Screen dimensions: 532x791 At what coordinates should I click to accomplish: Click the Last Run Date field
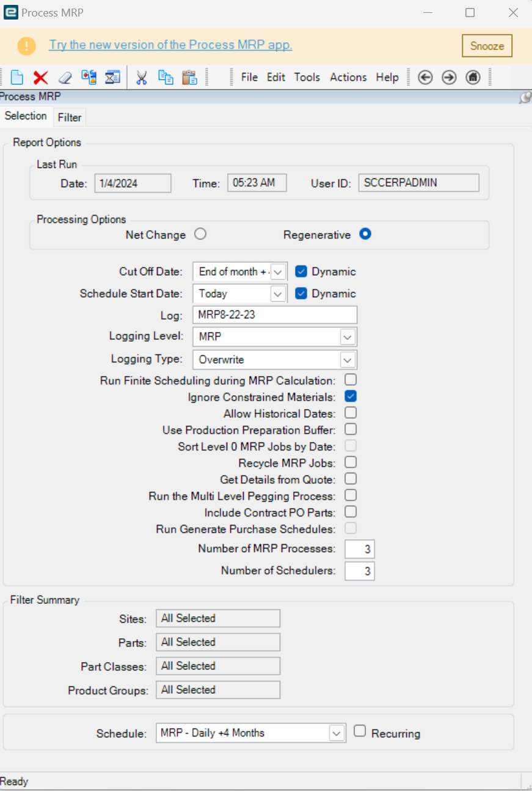133,183
